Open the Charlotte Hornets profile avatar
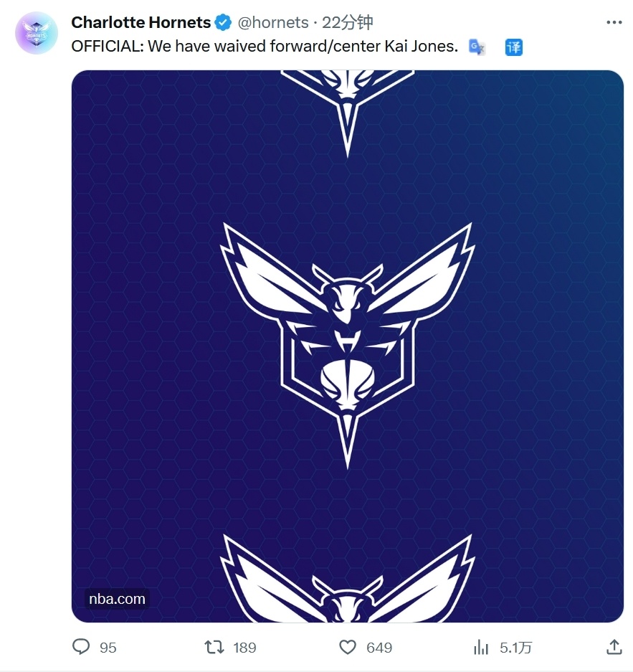 pos(37,33)
